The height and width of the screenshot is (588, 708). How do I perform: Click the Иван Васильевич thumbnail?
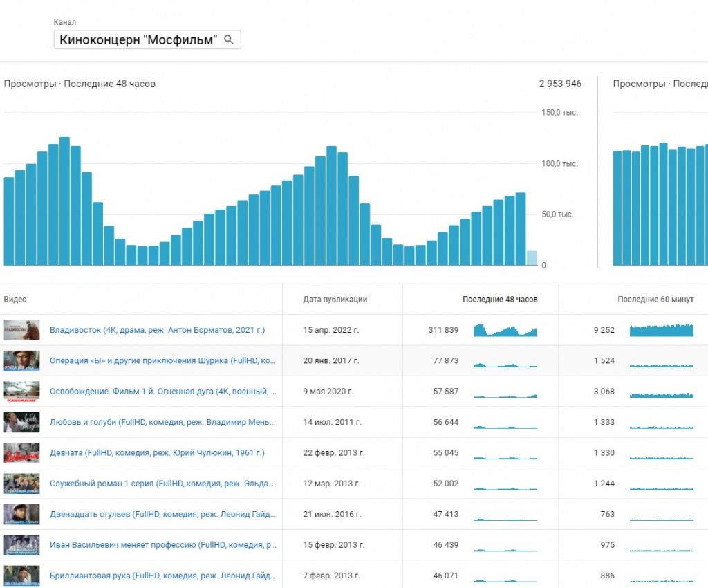(21, 545)
